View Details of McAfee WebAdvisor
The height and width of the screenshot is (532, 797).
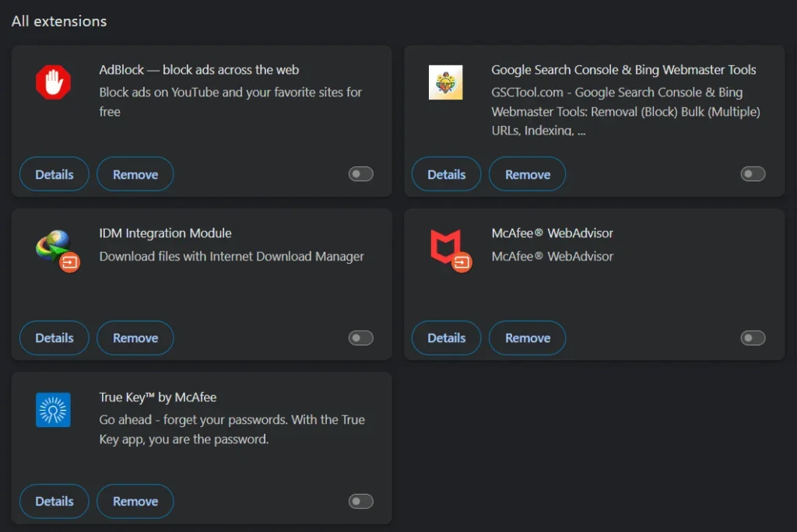[447, 338]
